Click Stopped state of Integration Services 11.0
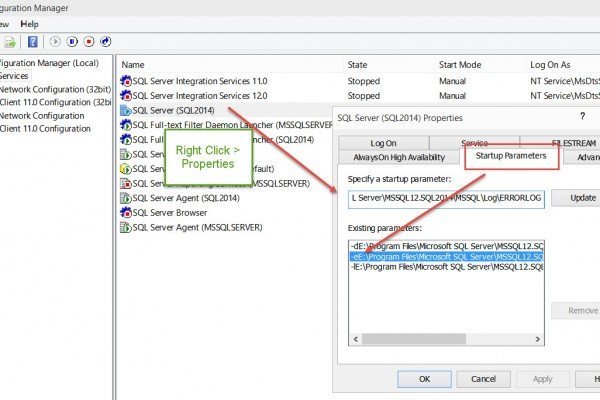This screenshot has width=600, height=400. tap(364, 81)
